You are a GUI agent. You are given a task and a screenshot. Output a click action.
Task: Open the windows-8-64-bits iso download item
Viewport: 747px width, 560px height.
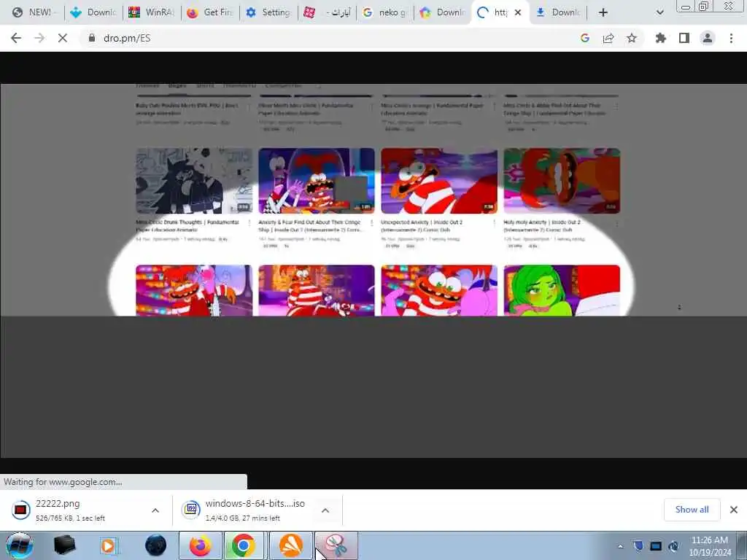tap(243, 510)
